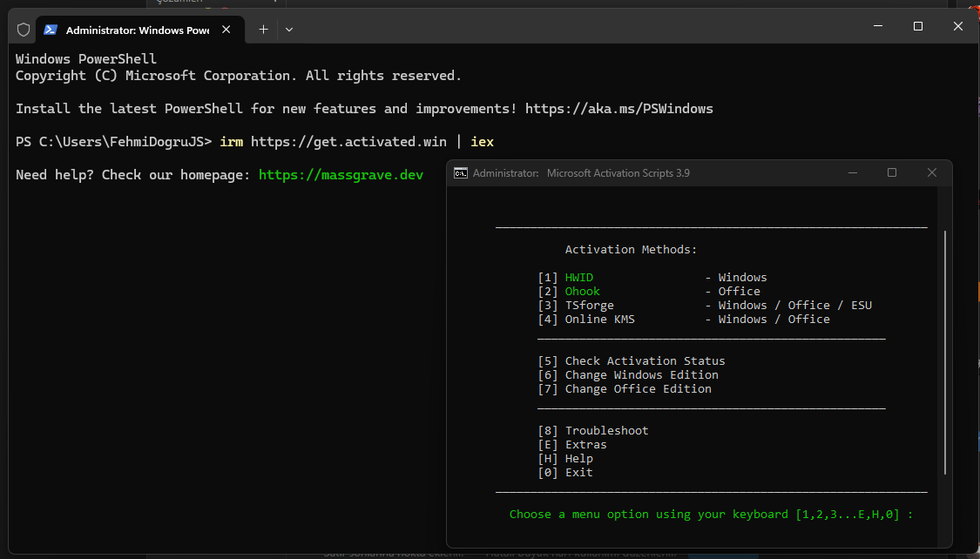Expand the new tab profile dropdown chevron
The image size is (980, 559).
(x=289, y=30)
